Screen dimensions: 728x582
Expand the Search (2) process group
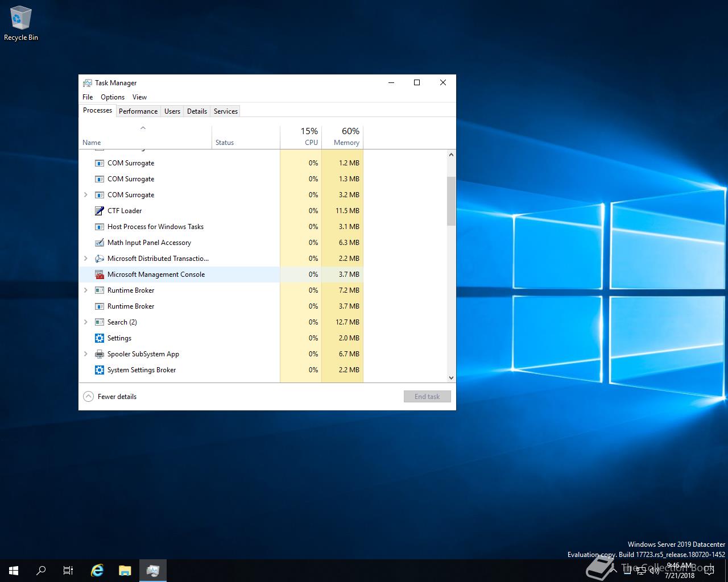[86, 322]
